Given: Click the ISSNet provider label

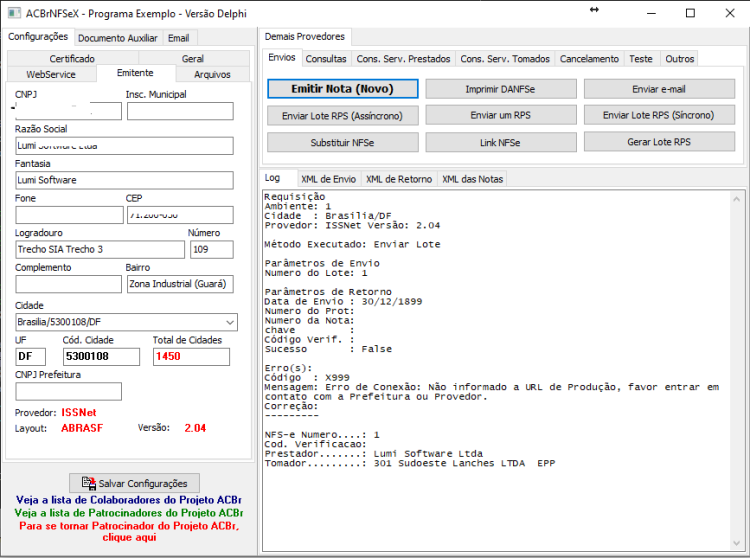Looking at the screenshot, I should pyautogui.click(x=79, y=413).
